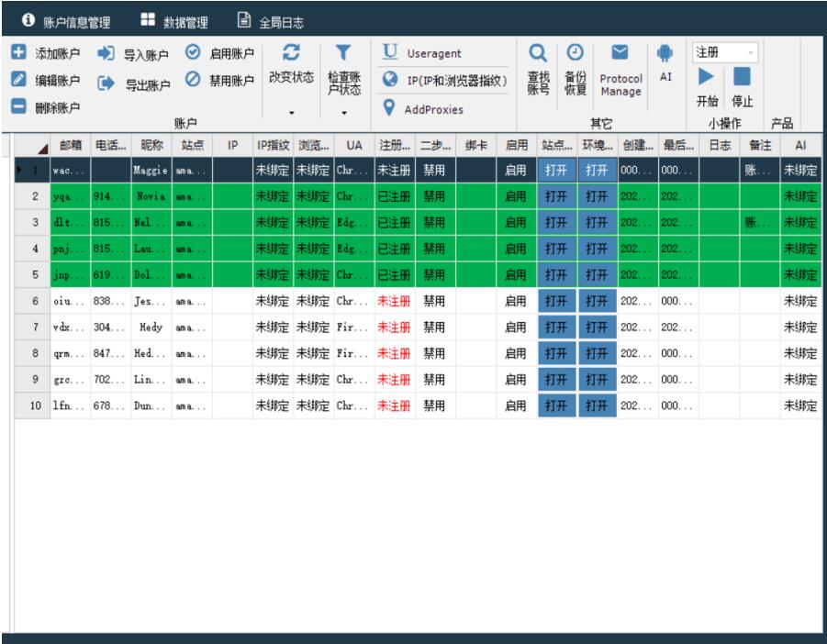Switch to the 数据管理 tab
The image size is (827, 644).
click(x=174, y=20)
